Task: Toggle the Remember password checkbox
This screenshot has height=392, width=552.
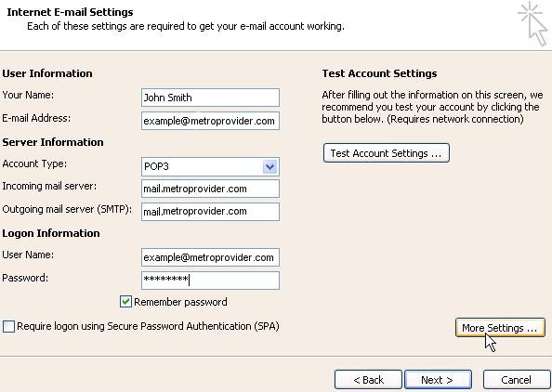Action: click(125, 302)
